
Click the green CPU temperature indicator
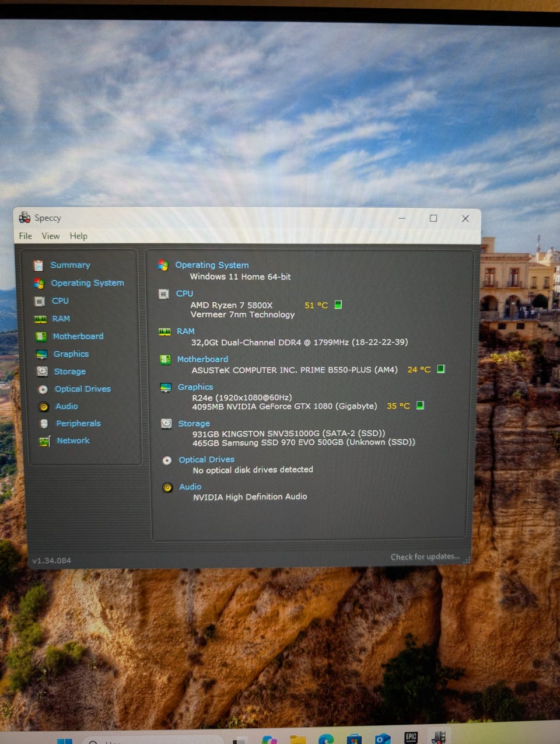[x=338, y=305]
